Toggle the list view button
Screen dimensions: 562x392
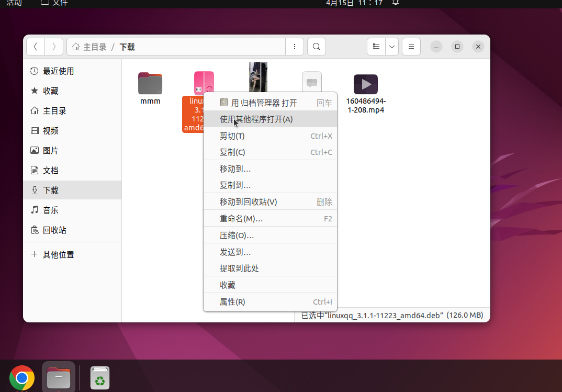(376, 46)
